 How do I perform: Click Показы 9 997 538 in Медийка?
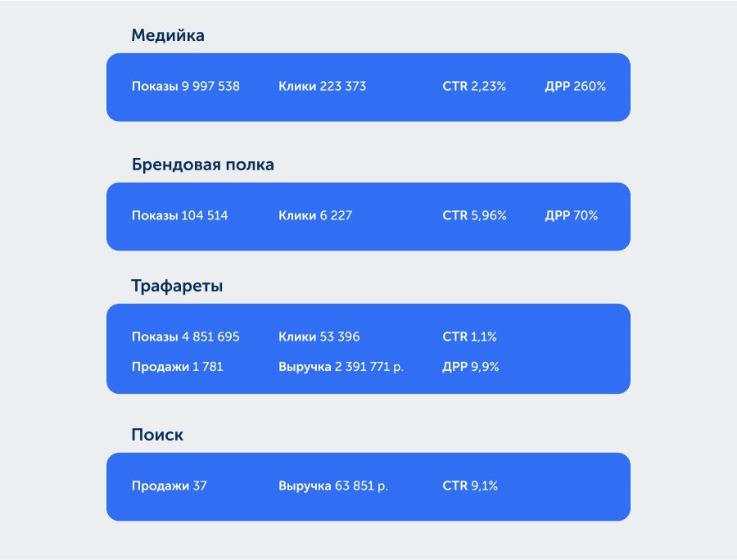(x=186, y=86)
